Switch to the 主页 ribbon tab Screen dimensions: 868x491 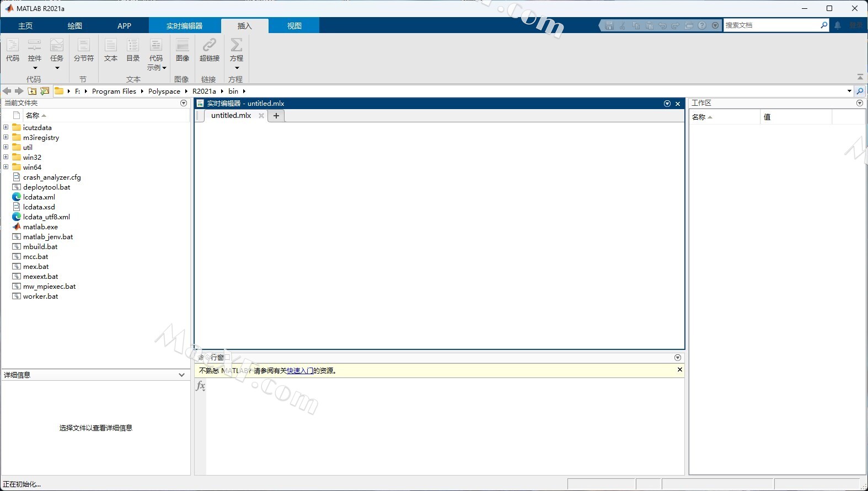[x=25, y=26]
